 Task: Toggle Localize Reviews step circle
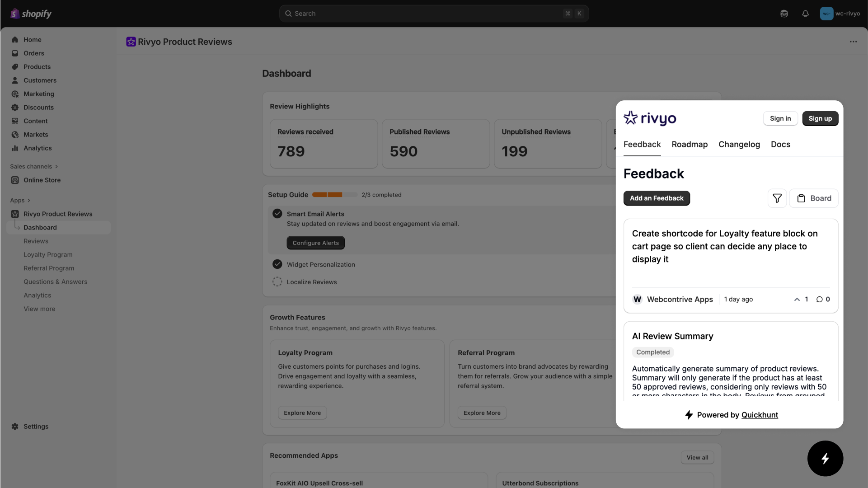(x=277, y=282)
